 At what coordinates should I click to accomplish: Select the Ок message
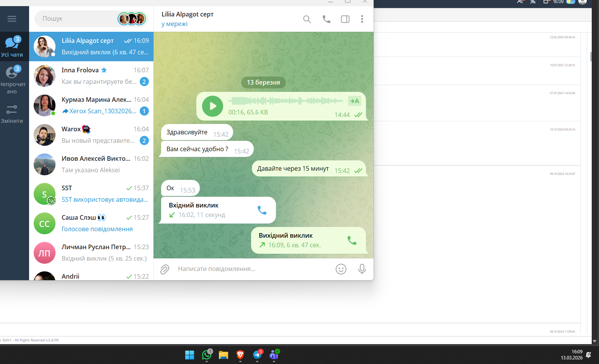(180, 188)
